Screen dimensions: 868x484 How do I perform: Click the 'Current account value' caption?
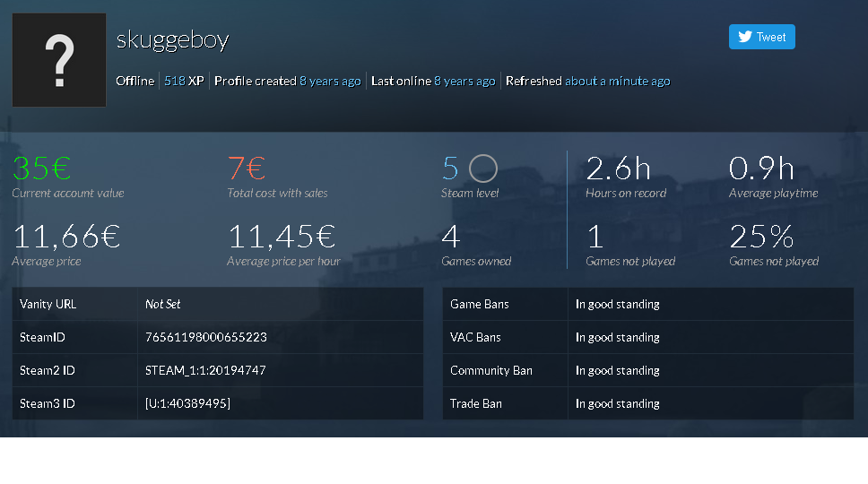click(68, 193)
